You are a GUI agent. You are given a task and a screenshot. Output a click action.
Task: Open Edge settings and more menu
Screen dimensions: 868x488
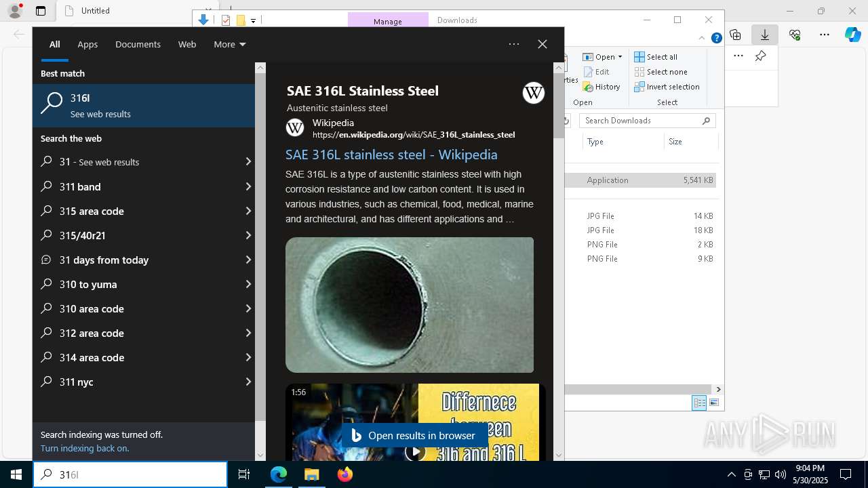coord(825,35)
